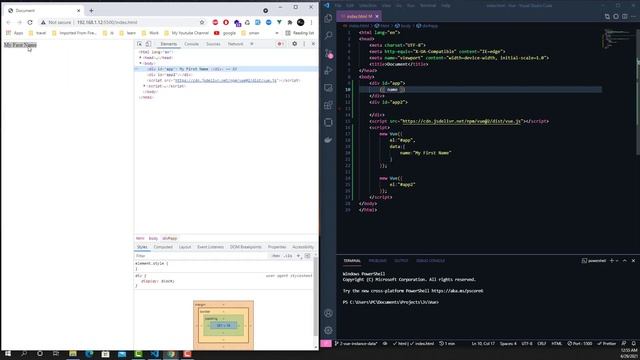
Task: Maximize the terminal panel with chevron up
Action: click(x=624, y=260)
